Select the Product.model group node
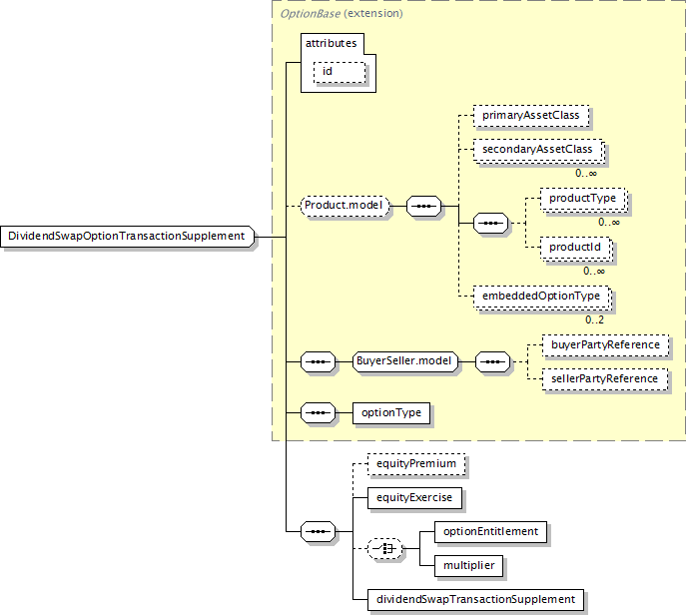 pyautogui.click(x=343, y=206)
